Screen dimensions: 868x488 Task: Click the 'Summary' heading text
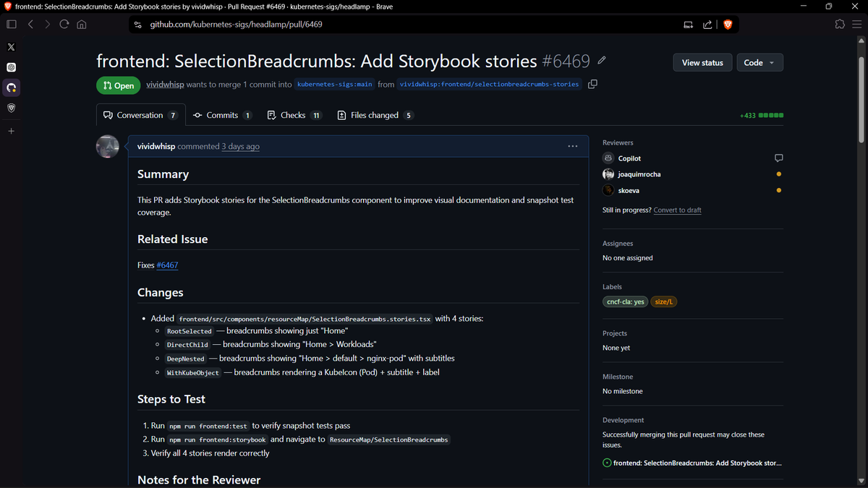163,174
